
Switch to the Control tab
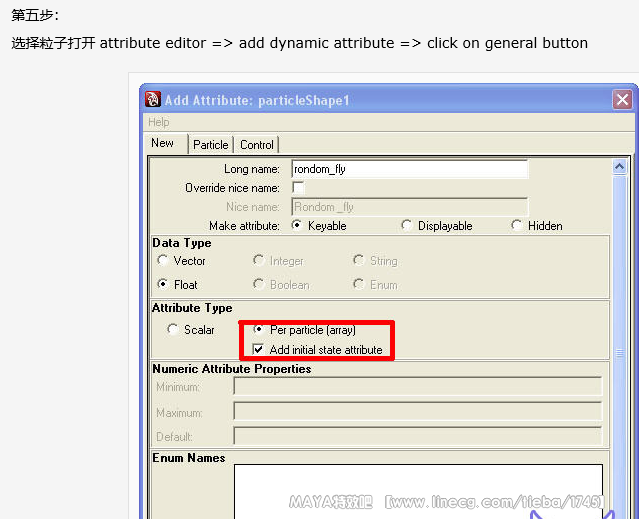click(257, 145)
